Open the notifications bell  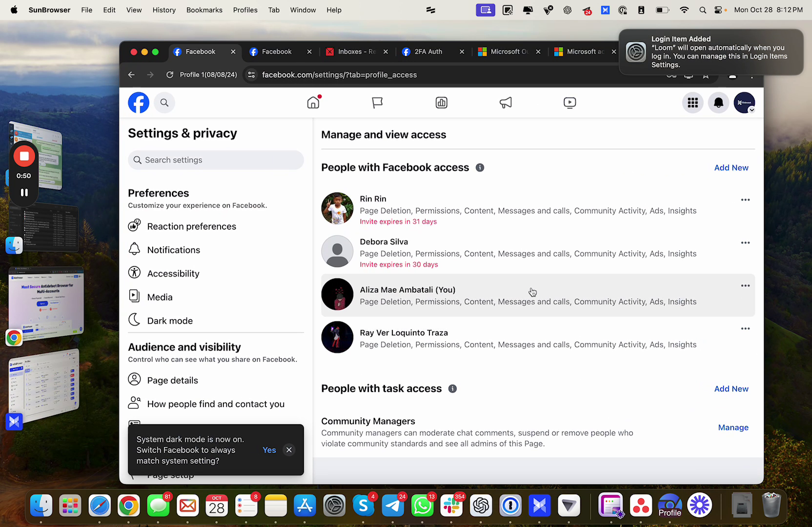(719, 102)
